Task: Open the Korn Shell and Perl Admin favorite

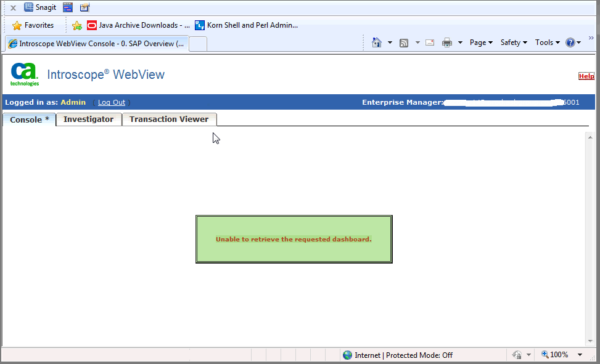Action: [x=247, y=25]
